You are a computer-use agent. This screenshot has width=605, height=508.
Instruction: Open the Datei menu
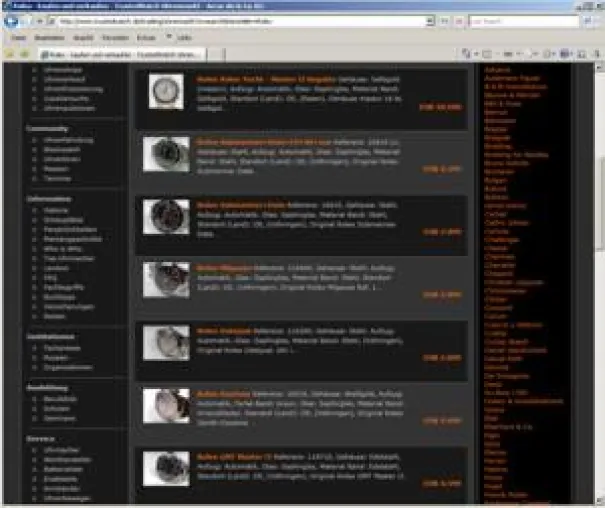pyautogui.click(x=19, y=38)
